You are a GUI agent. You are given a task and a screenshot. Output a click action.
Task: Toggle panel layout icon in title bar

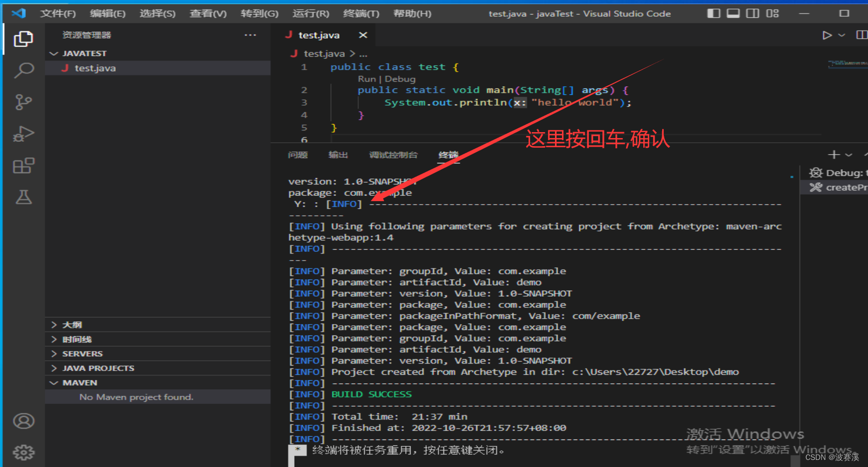[733, 13]
